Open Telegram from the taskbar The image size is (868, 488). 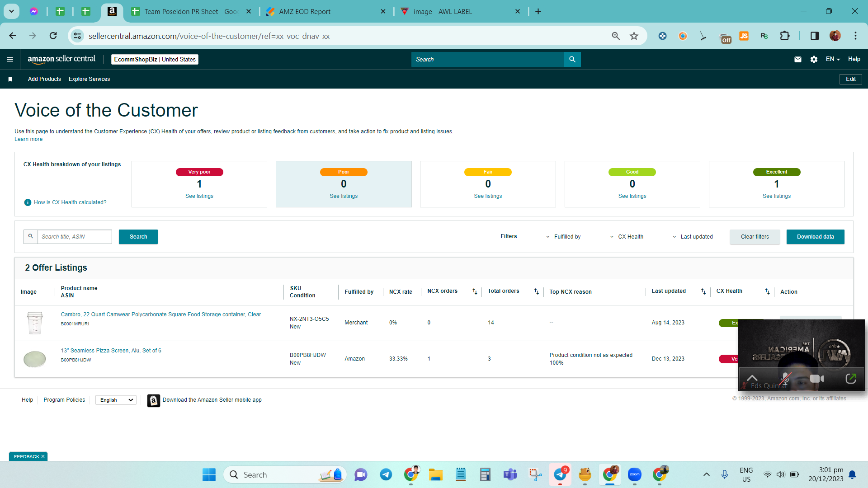click(386, 474)
